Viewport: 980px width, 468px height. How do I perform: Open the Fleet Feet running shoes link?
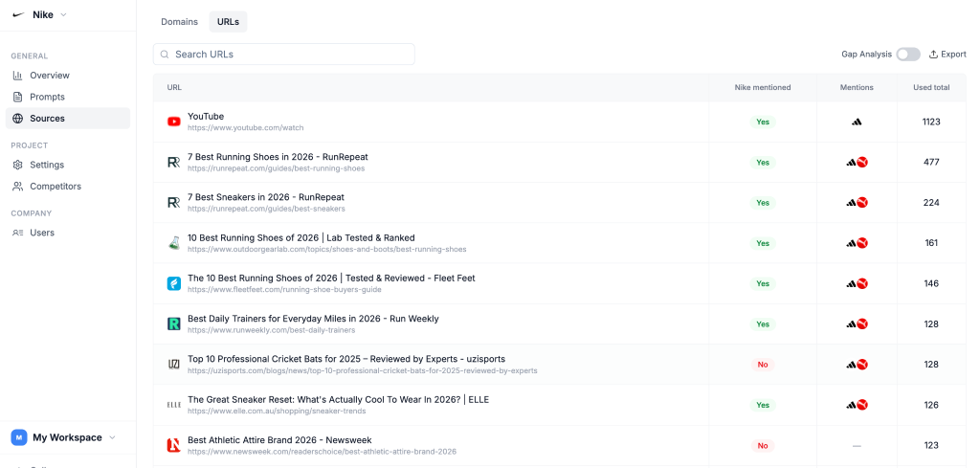pyautogui.click(x=331, y=279)
